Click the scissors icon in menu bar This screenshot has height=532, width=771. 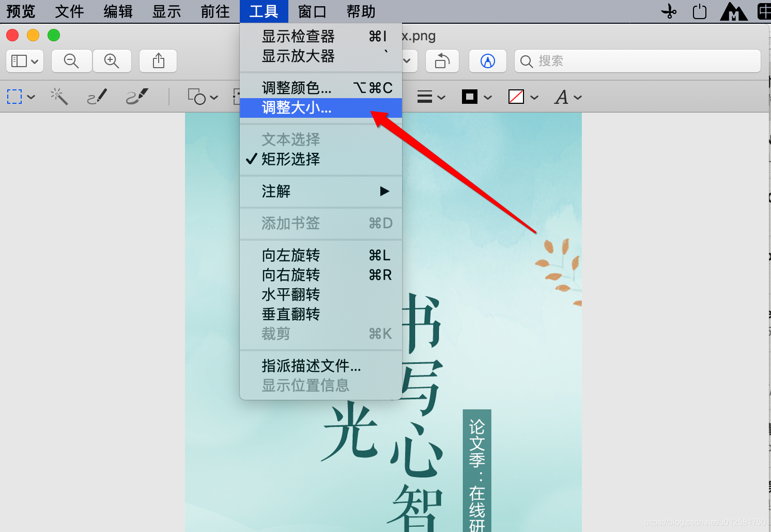click(x=669, y=11)
